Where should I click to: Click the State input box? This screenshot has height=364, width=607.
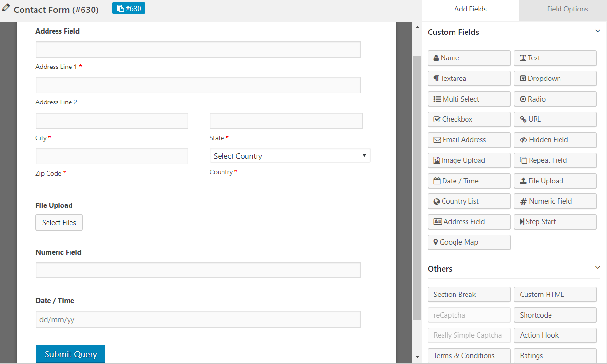(286, 121)
